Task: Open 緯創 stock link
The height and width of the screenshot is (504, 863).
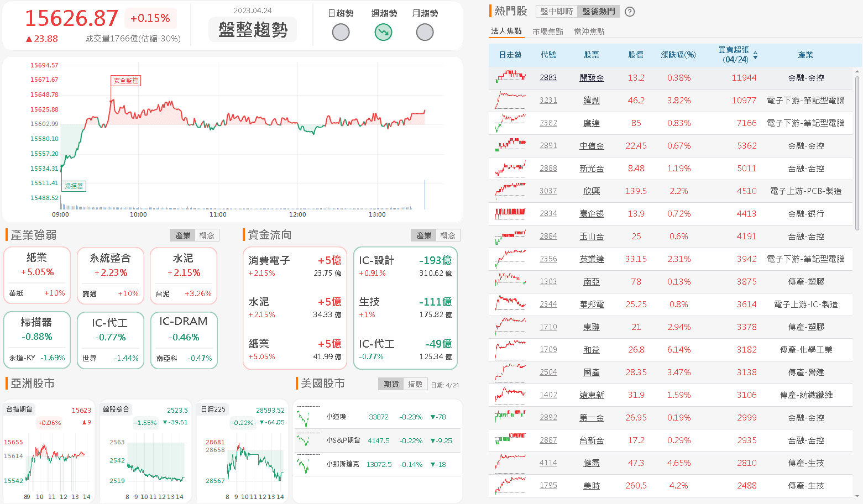Action: (x=592, y=101)
